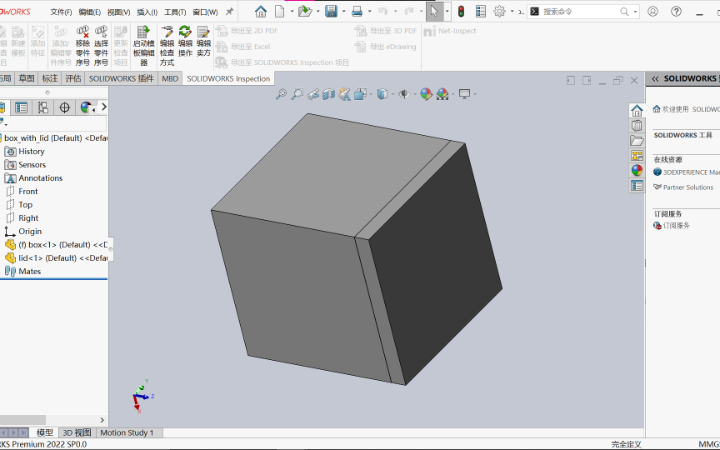
Task: Open the 编辑(E) menu
Action: tap(90, 12)
